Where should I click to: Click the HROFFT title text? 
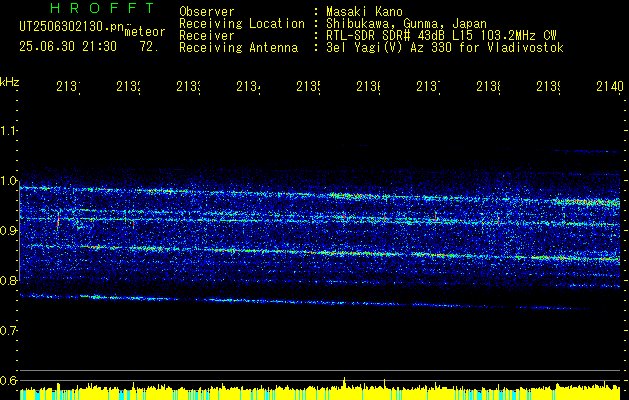tap(103, 8)
